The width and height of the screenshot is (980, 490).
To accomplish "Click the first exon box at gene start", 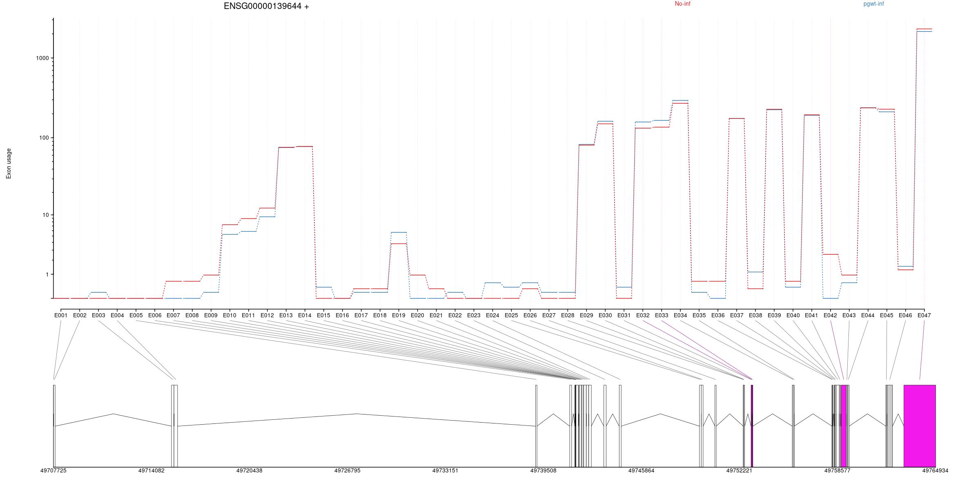I will tap(54, 426).
